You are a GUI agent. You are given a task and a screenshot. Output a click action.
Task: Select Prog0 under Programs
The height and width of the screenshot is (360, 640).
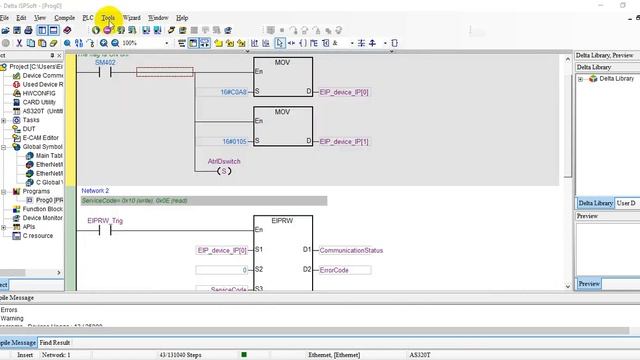pos(49,200)
